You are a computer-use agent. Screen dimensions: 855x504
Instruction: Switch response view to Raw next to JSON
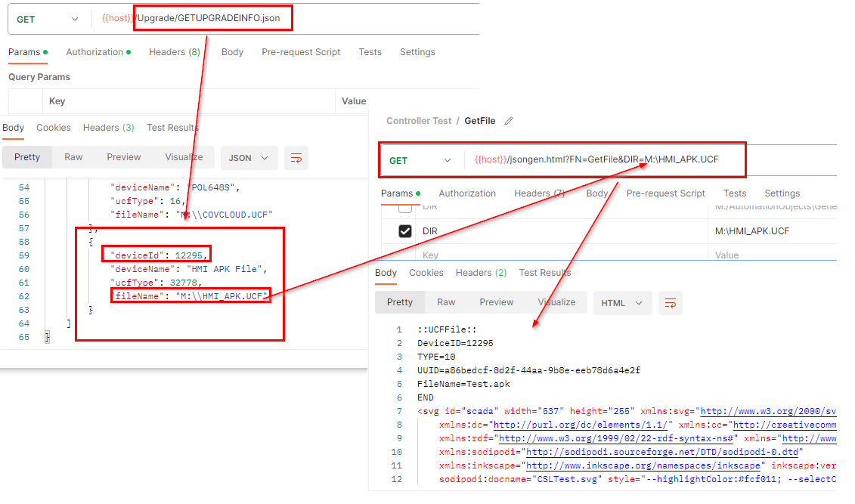(73, 157)
